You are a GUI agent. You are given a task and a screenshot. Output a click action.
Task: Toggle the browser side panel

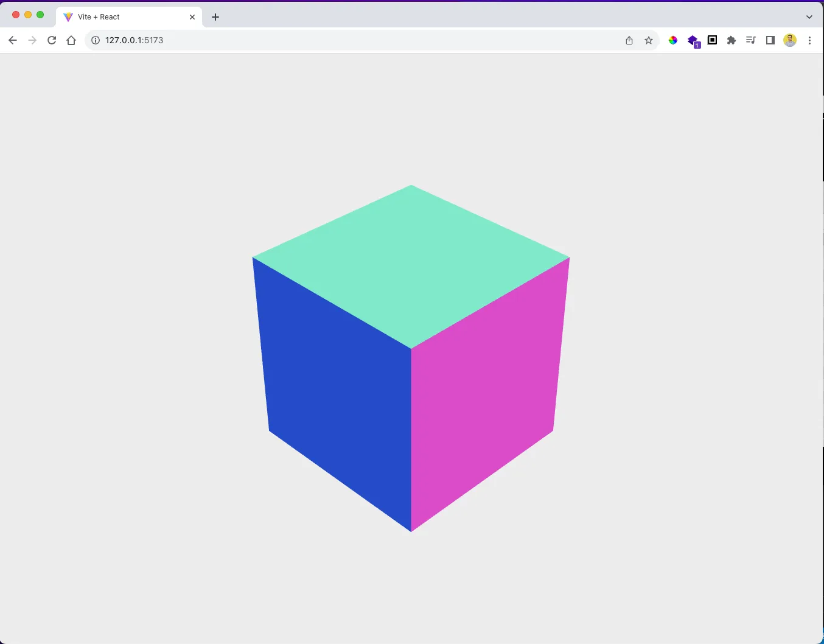[770, 40]
